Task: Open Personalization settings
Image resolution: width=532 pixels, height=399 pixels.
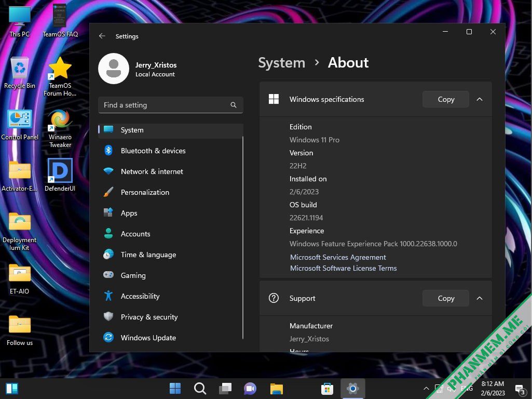Action: pyautogui.click(x=171, y=192)
